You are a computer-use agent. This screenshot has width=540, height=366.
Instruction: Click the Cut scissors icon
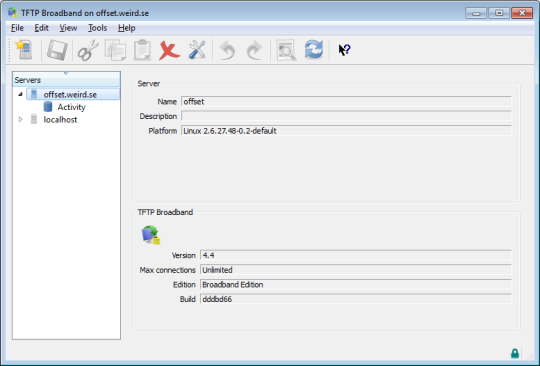(x=88, y=50)
